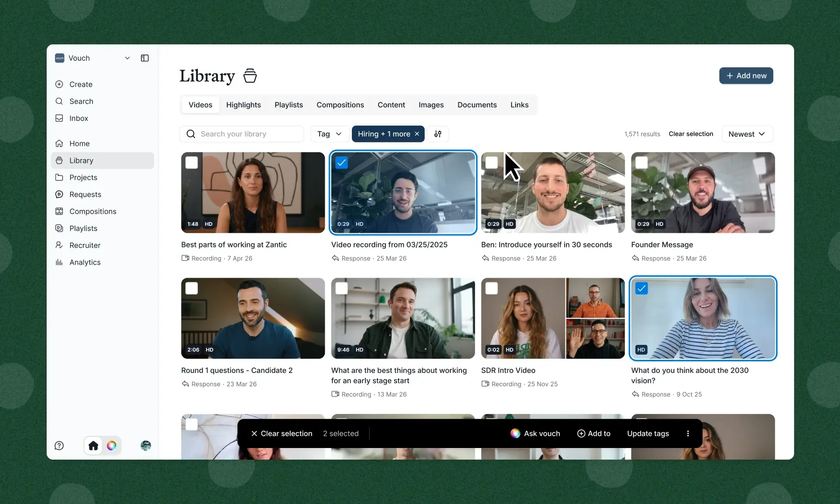Switch to the Playlists tab
840x504 pixels.
pos(289,105)
